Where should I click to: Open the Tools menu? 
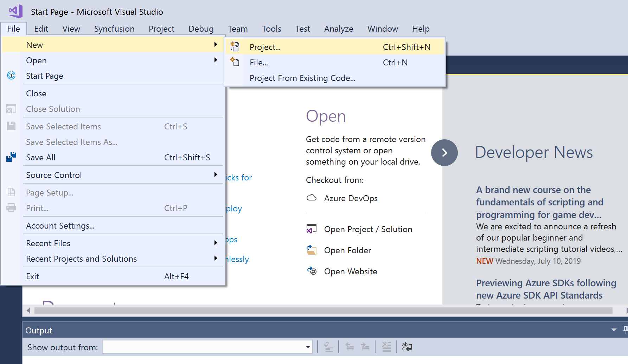[271, 29]
